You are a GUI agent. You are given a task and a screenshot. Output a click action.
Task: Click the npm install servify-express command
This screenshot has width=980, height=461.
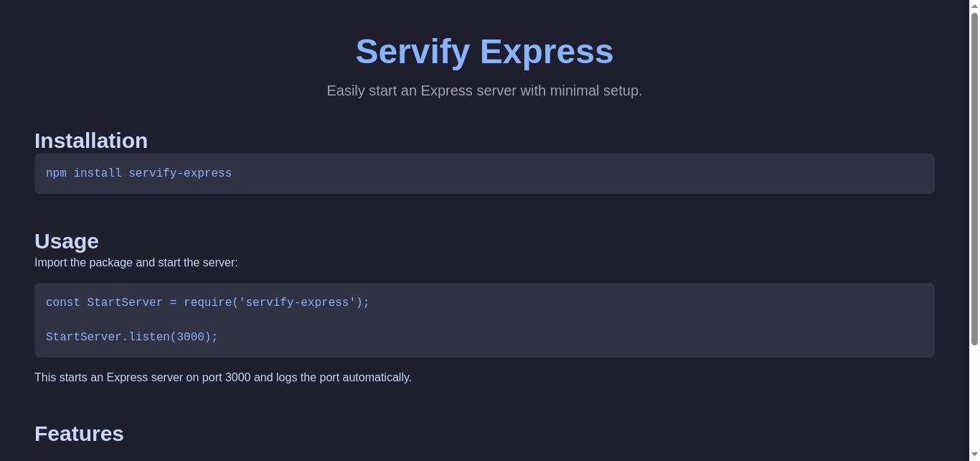138,173
